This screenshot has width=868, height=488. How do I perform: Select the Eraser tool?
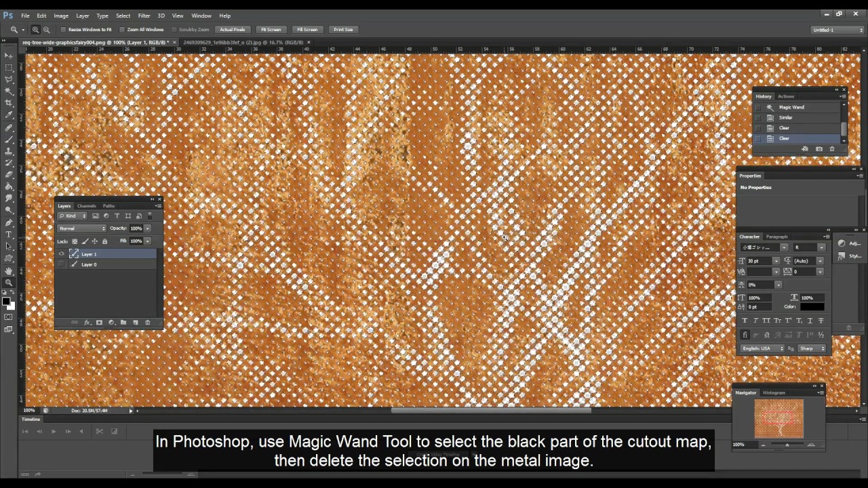pos(9,175)
